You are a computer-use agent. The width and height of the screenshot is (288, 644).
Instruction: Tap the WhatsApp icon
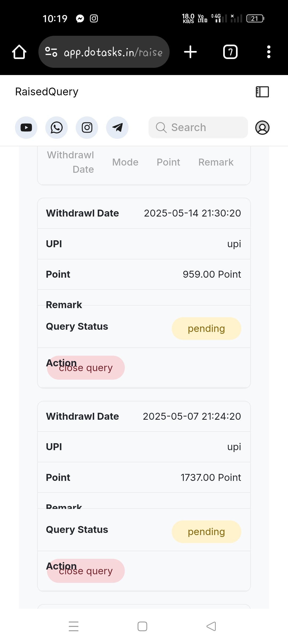(x=57, y=128)
